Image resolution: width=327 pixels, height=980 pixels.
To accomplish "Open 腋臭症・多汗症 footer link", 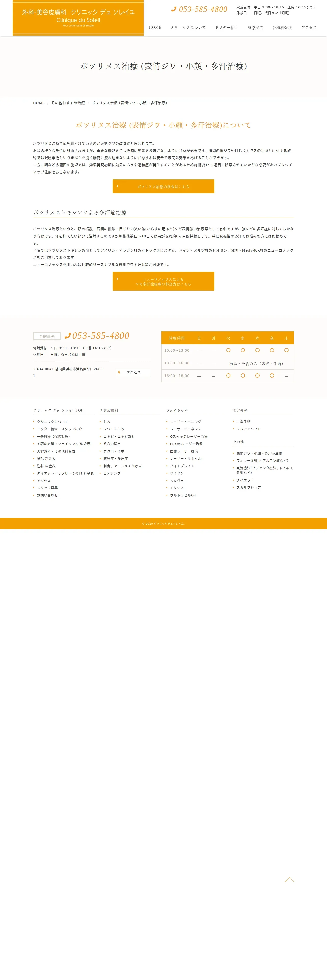I will click(x=116, y=458).
